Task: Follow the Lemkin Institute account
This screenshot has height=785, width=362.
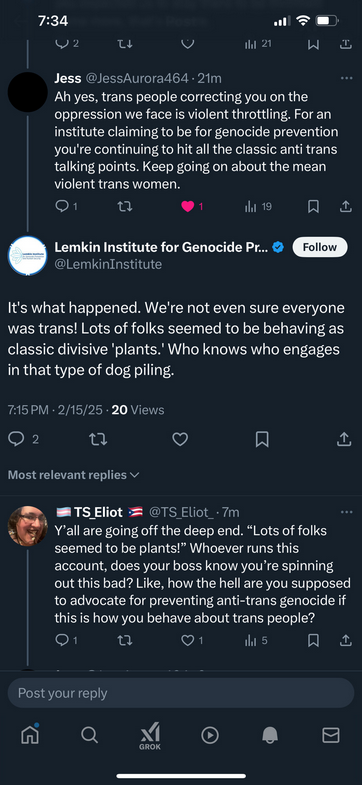Action: coord(319,247)
